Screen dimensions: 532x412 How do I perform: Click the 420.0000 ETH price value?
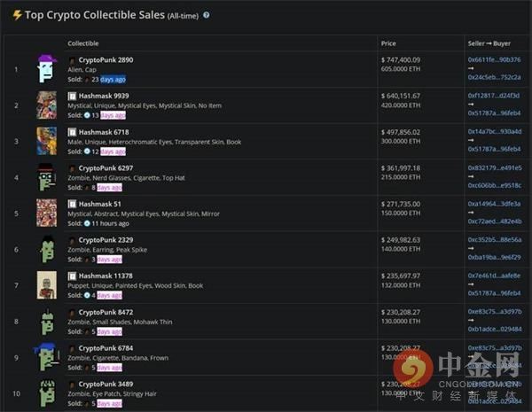click(x=401, y=105)
